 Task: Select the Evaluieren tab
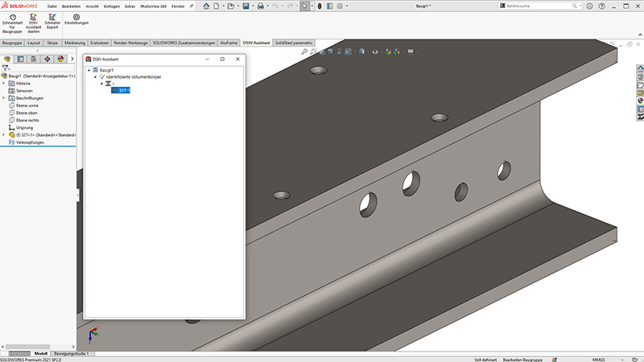(x=99, y=43)
